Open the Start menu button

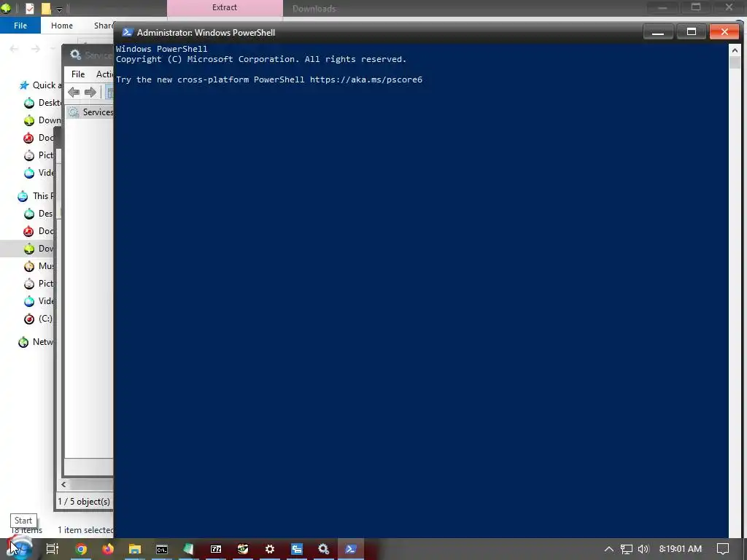(19, 548)
